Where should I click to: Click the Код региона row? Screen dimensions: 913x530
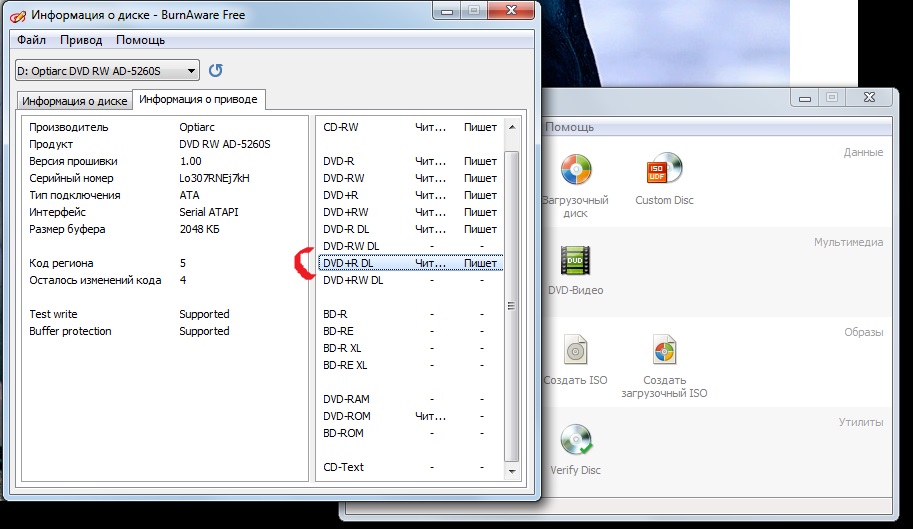point(165,263)
